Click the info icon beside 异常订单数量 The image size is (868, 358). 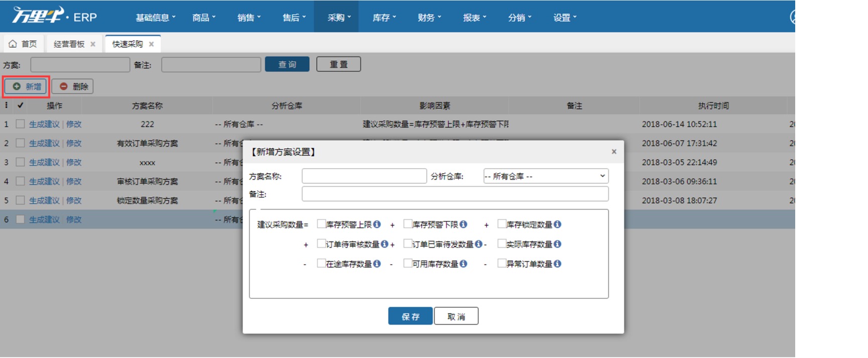click(557, 264)
